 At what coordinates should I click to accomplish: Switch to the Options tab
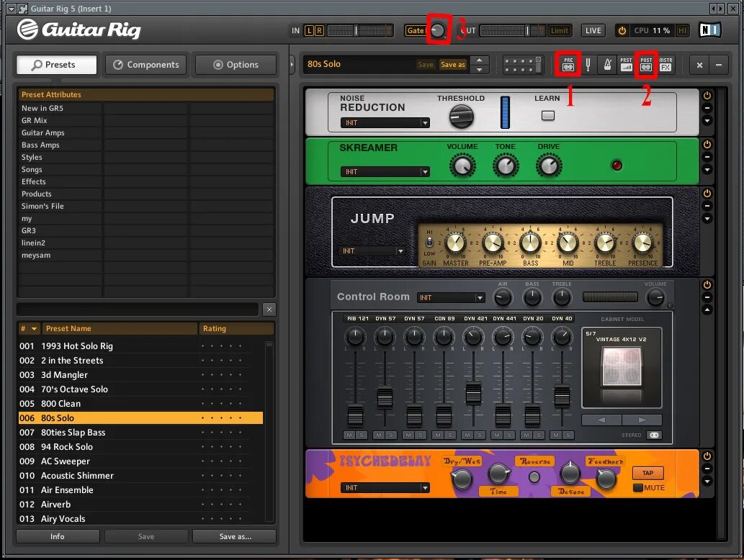pyautogui.click(x=236, y=65)
